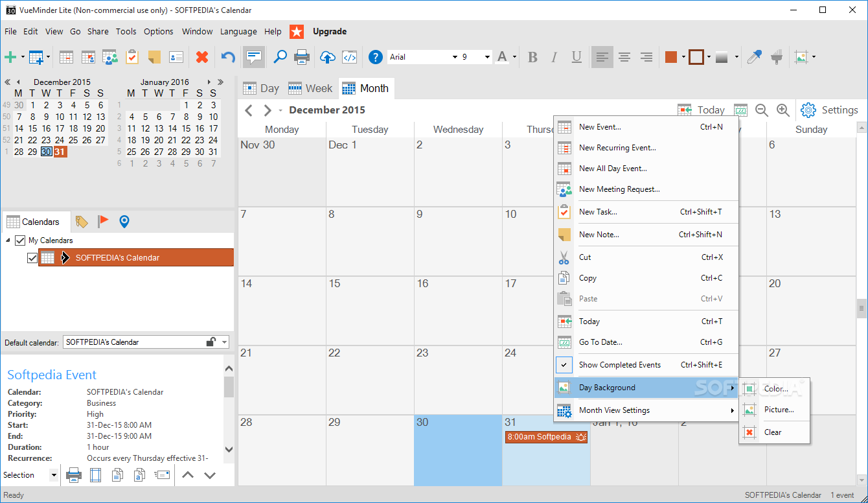The height and width of the screenshot is (503, 868).
Task: Select the 8:00am Softpedia event
Action: (x=546, y=437)
